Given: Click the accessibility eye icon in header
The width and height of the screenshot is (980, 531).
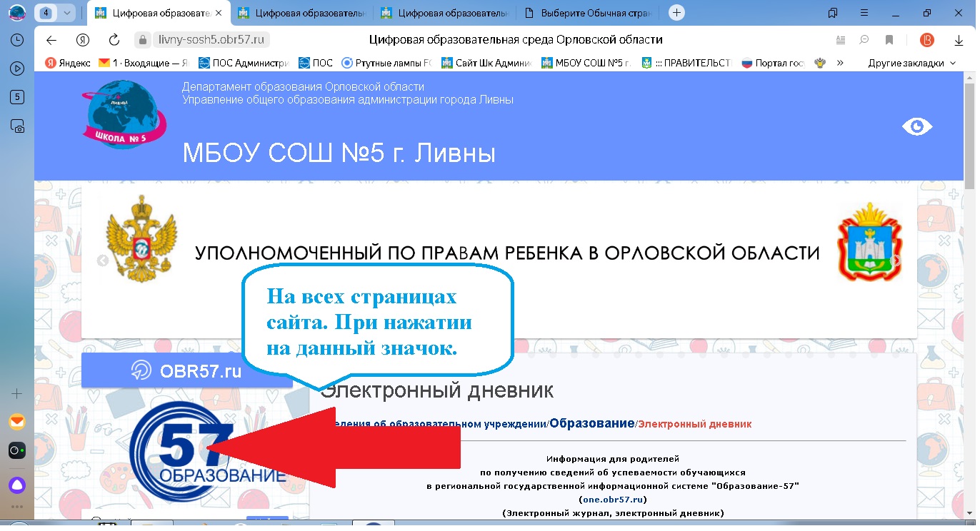Looking at the screenshot, I should [916, 127].
